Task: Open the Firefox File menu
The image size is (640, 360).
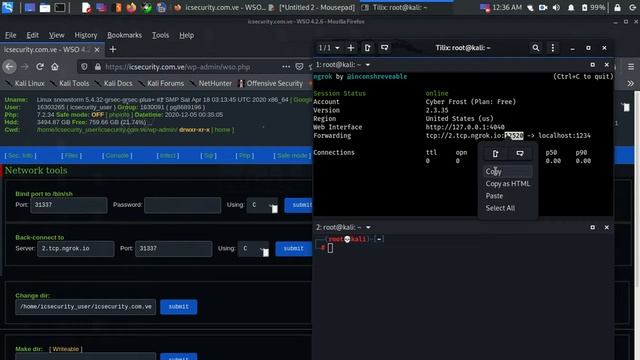Action: click(x=11, y=35)
